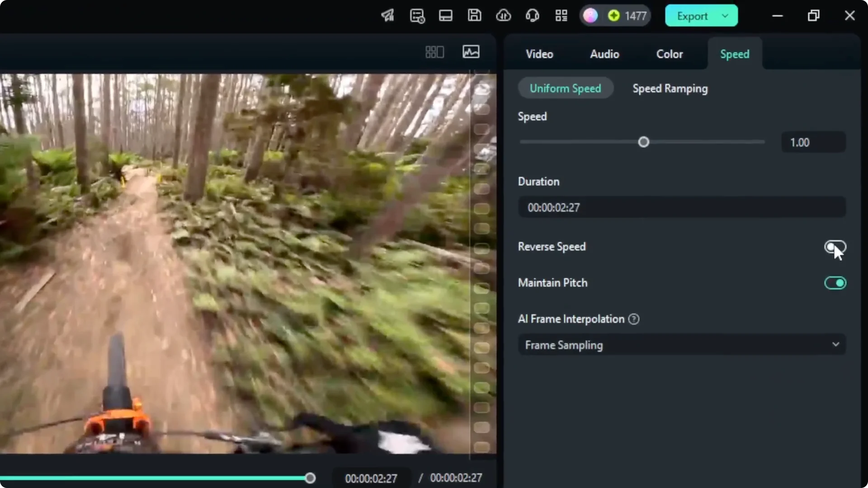Open support with the headset icon

pyautogui.click(x=532, y=15)
